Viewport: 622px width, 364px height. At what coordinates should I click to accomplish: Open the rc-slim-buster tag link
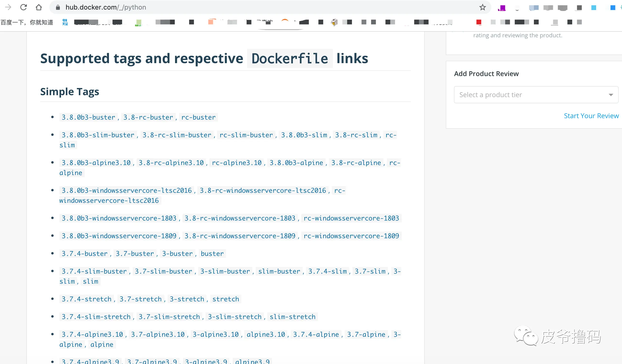246,135
